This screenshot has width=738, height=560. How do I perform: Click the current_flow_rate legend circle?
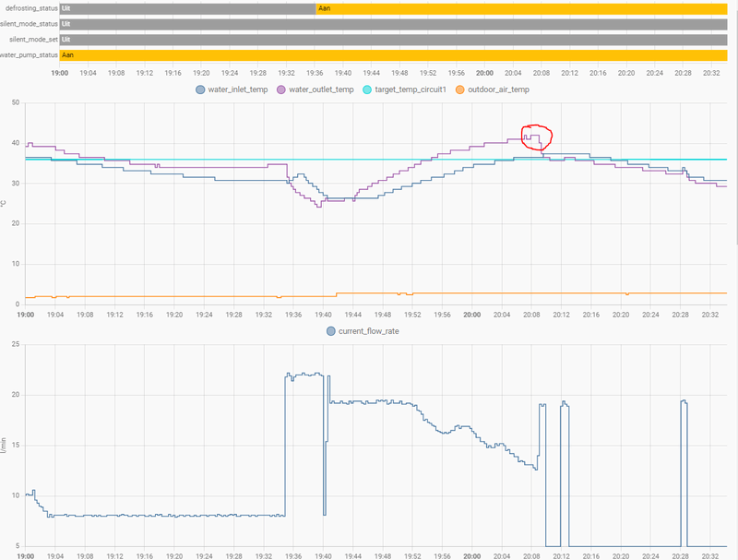pos(331,331)
